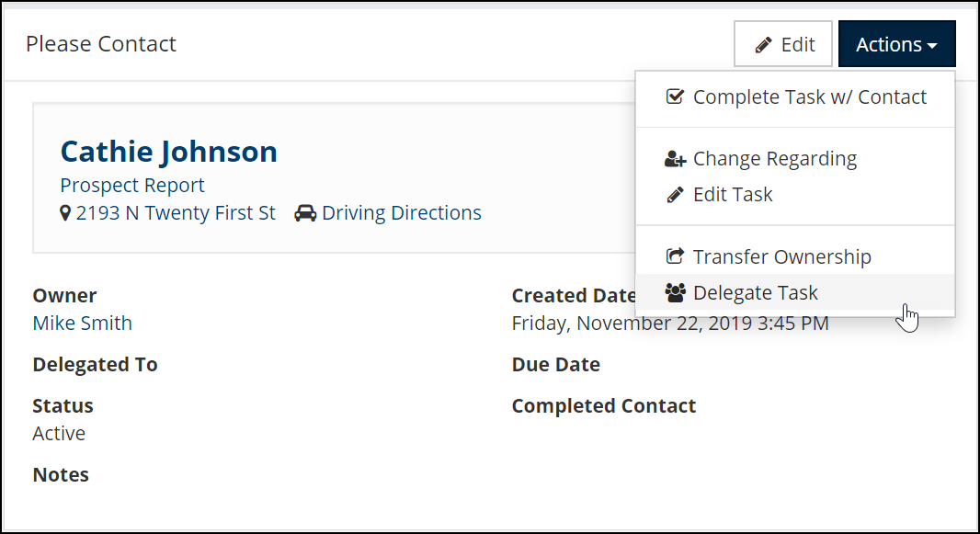Image resolution: width=980 pixels, height=534 pixels.
Task: Choose Transfer Ownership menu entry
Action: click(x=795, y=256)
